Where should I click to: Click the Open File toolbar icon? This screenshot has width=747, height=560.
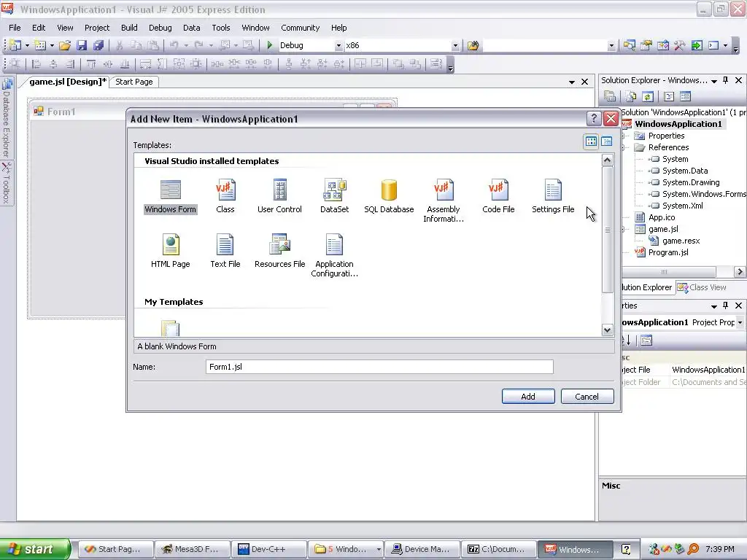tap(65, 46)
